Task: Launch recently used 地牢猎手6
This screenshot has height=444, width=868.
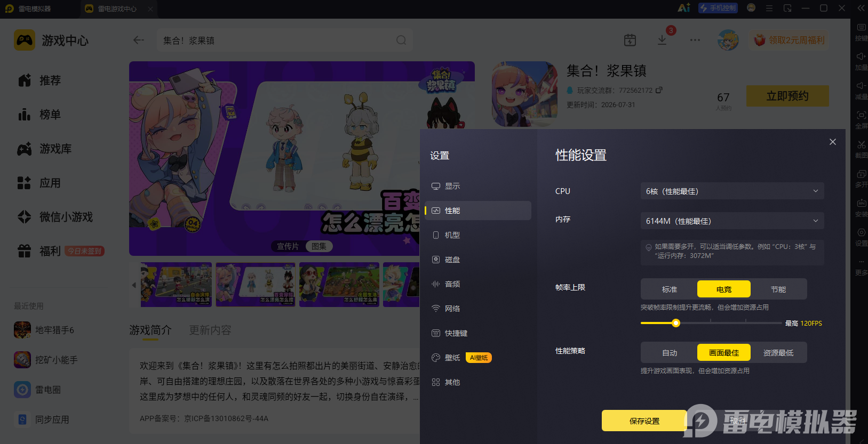Action: (x=44, y=330)
